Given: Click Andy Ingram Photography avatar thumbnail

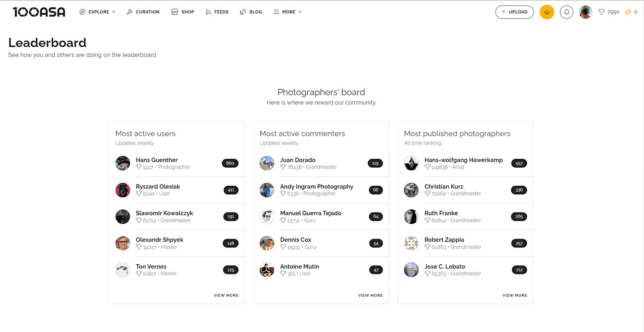Looking at the screenshot, I should pos(267,190).
